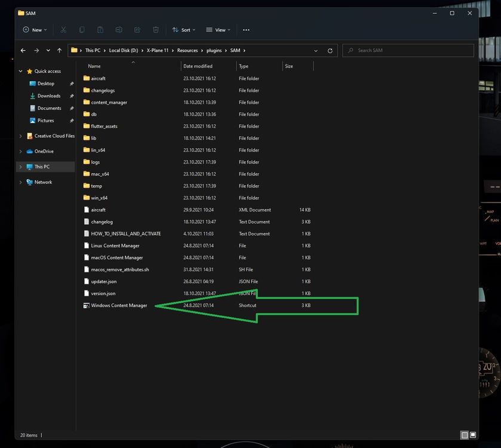The image size is (501, 448).
Task: Click X-Plane 11 in the breadcrumb path
Action: (x=158, y=51)
